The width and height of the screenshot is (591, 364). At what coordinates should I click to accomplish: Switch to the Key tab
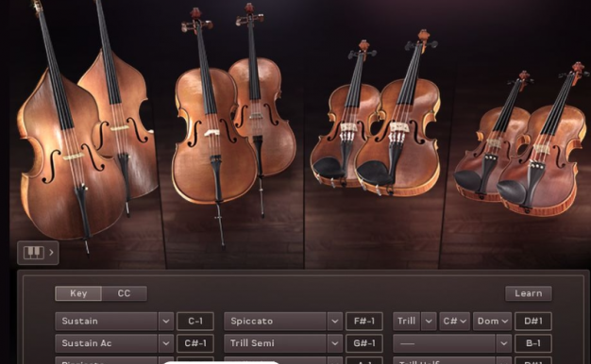[x=78, y=293]
